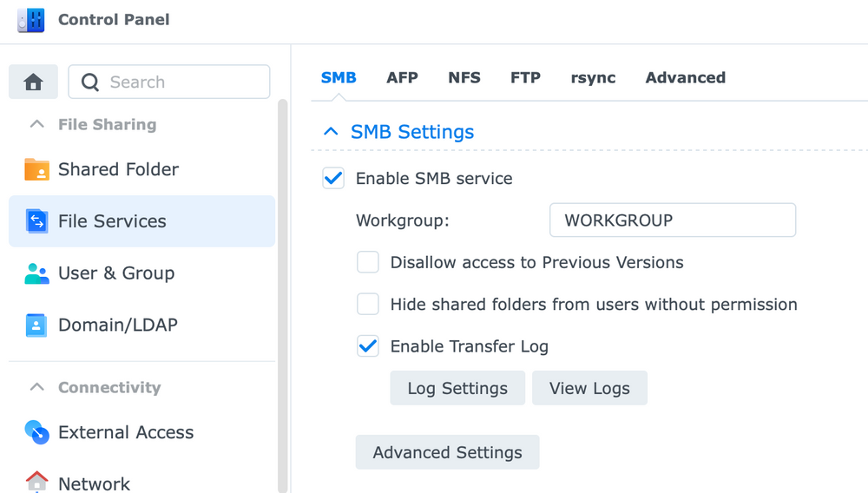Open Log Settings button
The image size is (868, 493).
(x=457, y=388)
